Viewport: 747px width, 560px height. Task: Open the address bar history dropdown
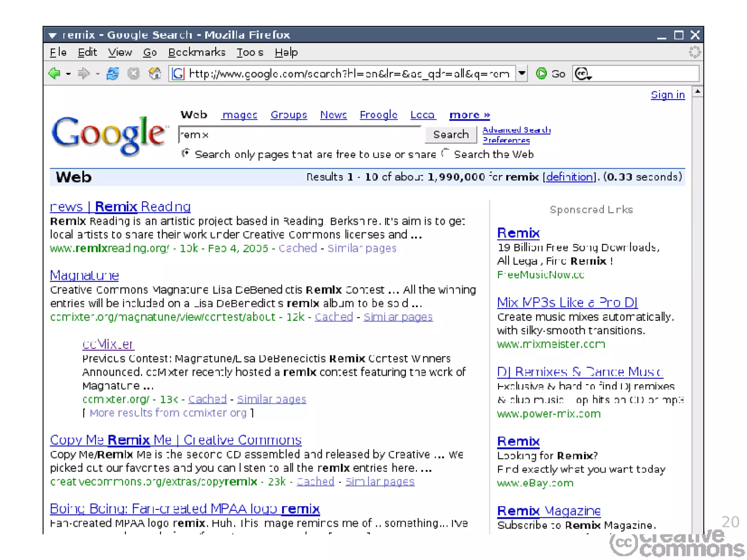[x=522, y=74]
